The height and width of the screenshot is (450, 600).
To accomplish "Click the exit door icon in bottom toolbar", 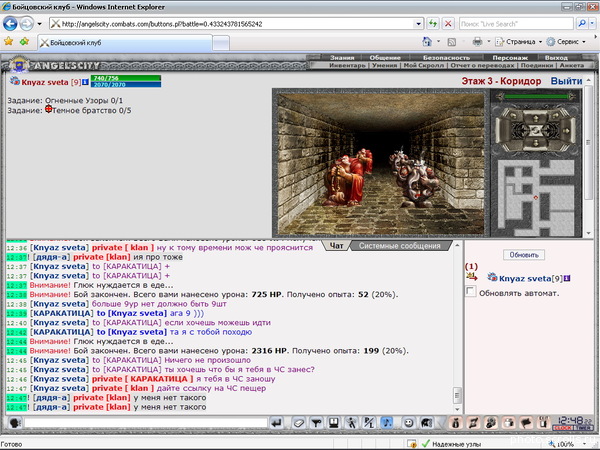I will pyautogui.click(x=543, y=423).
